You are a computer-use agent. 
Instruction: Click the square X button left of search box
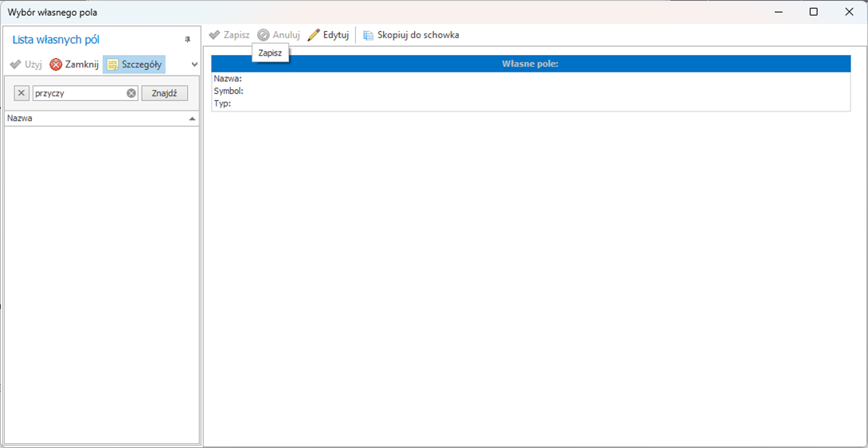coord(22,93)
